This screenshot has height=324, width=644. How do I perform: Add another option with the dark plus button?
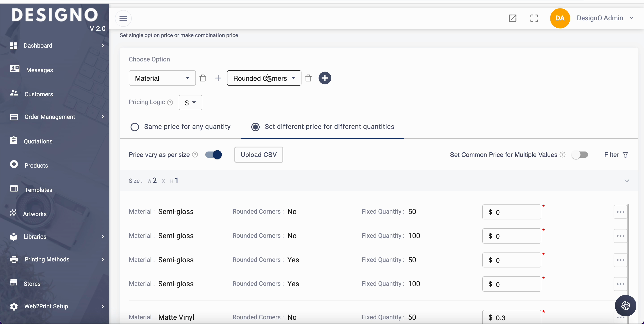(324, 78)
